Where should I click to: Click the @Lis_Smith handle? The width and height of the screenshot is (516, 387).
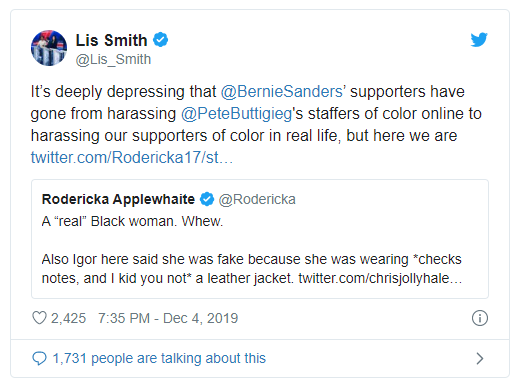point(113,60)
